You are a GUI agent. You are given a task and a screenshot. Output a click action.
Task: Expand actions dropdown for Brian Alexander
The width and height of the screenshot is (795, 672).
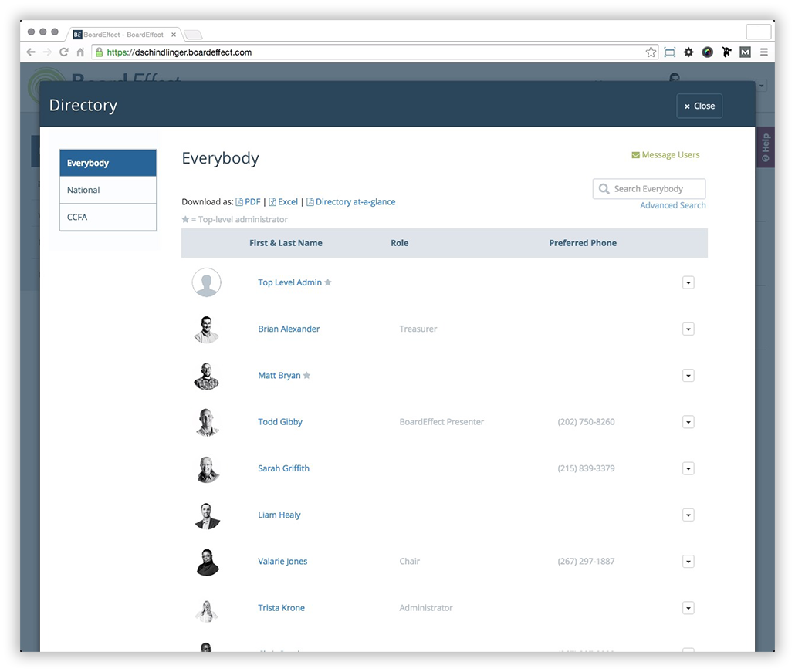pyautogui.click(x=688, y=329)
